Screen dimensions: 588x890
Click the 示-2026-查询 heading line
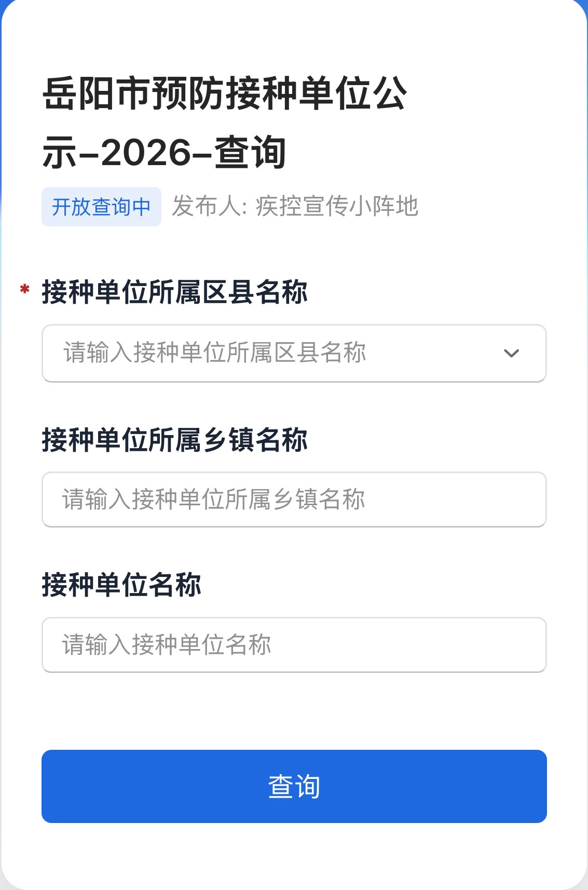click(164, 153)
